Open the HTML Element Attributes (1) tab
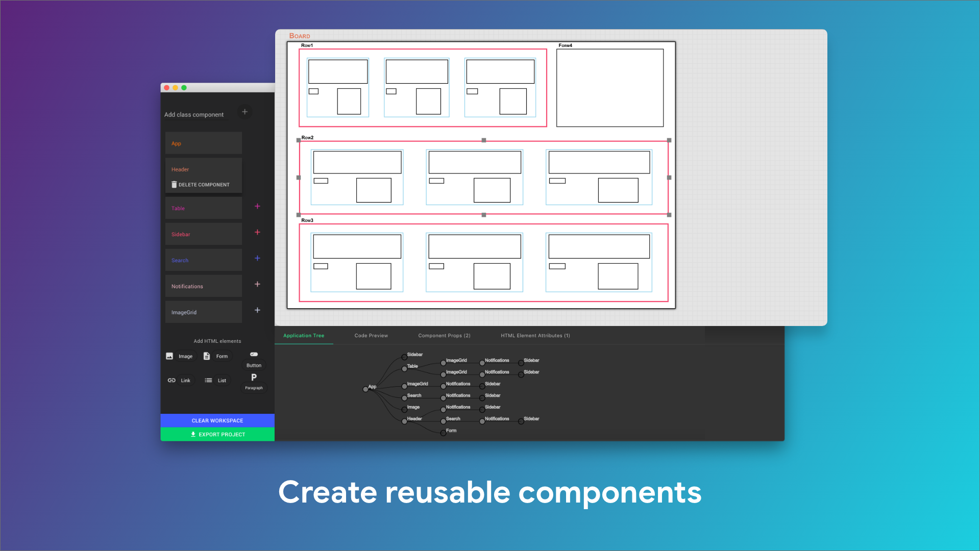 [x=535, y=336]
